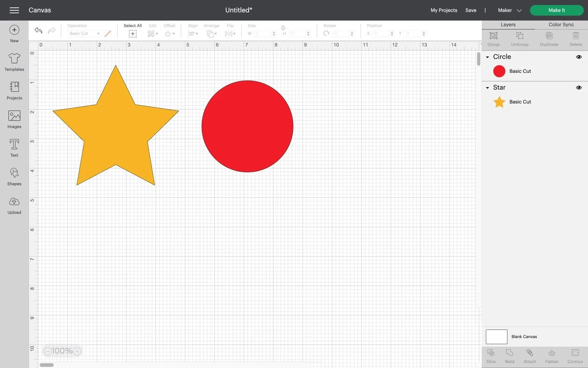Click the Flatten tool

tap(552, 356)
